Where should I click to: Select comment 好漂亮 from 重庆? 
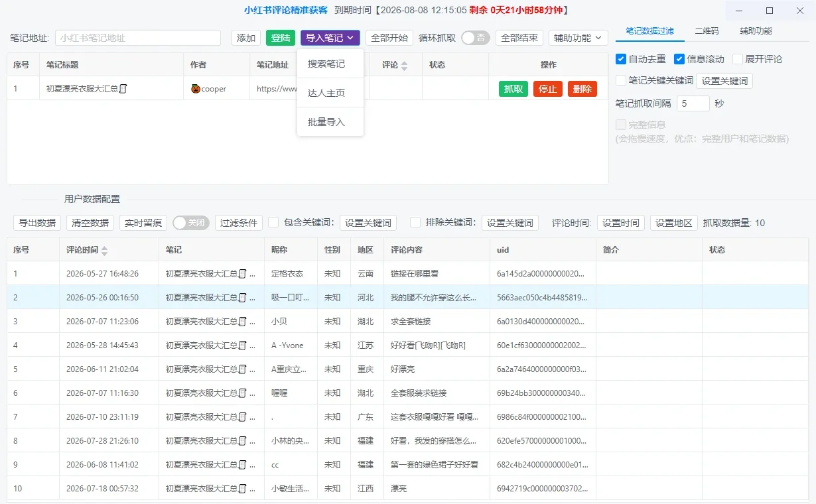(403, 369)
